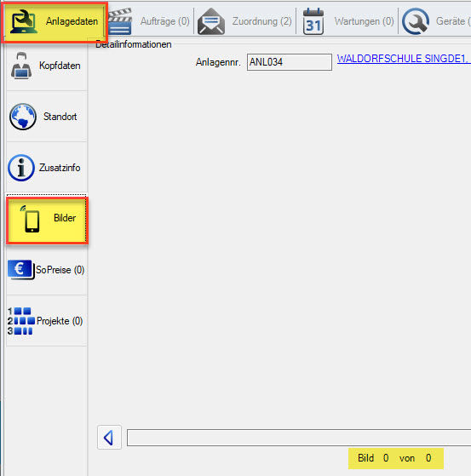
Task: Select the Standort globe icon
Action: [23, 117]
